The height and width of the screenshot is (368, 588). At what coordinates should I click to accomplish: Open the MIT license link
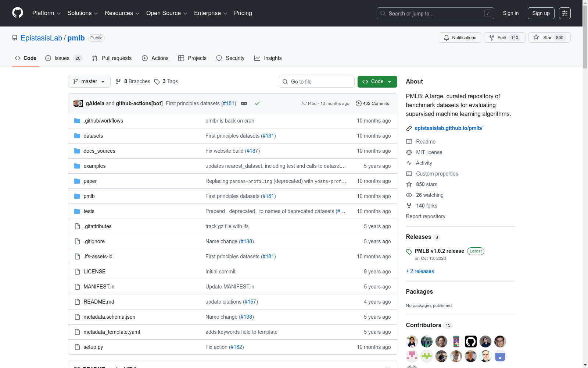(424, 152)
